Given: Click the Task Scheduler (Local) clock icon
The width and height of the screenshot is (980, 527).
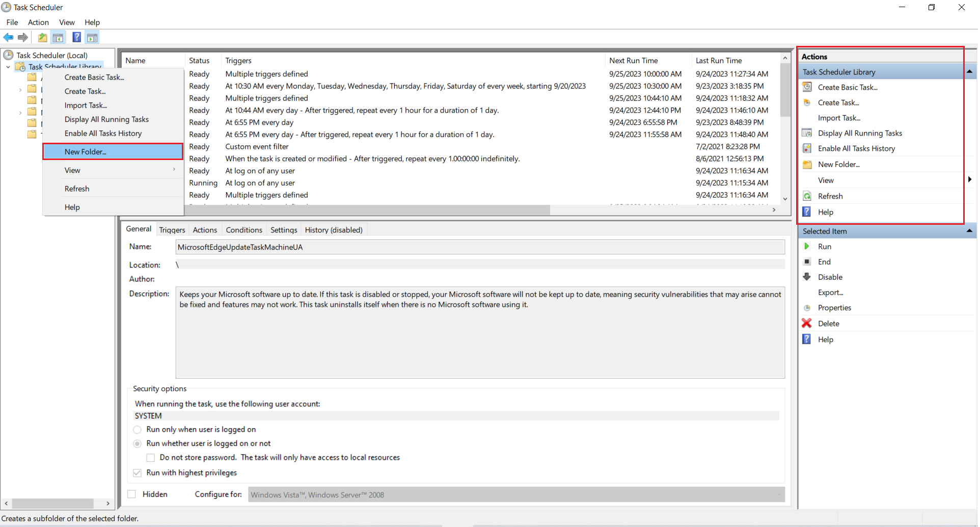Looking at the screenshot, I should 8,55.
